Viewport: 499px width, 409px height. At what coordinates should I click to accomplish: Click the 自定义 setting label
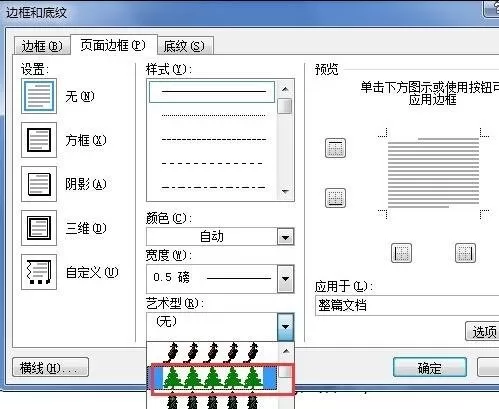pos(92,272)
